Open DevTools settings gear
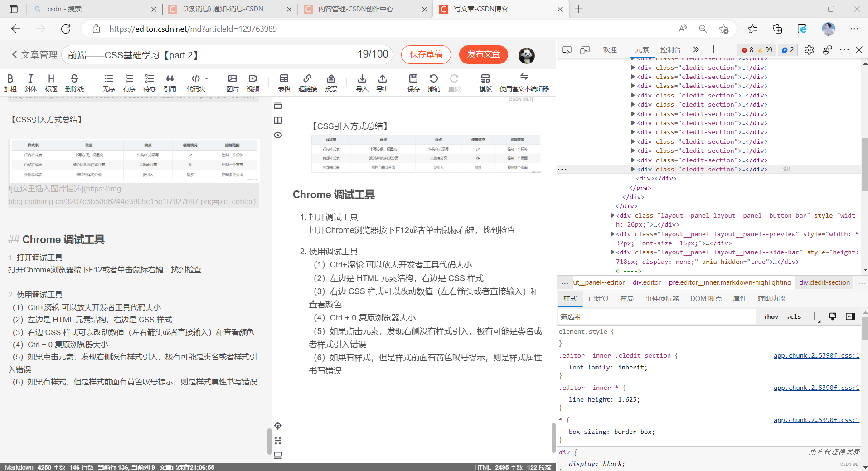Screen dimensions: 868x471 (809, 50)
